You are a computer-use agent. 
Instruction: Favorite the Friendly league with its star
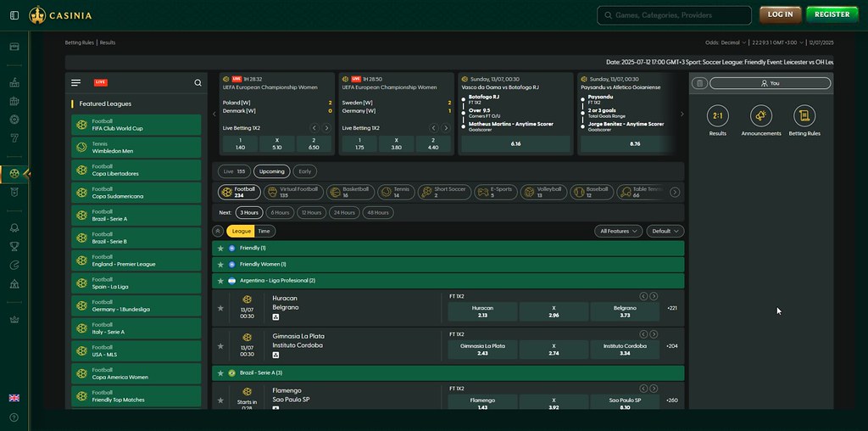220,249
